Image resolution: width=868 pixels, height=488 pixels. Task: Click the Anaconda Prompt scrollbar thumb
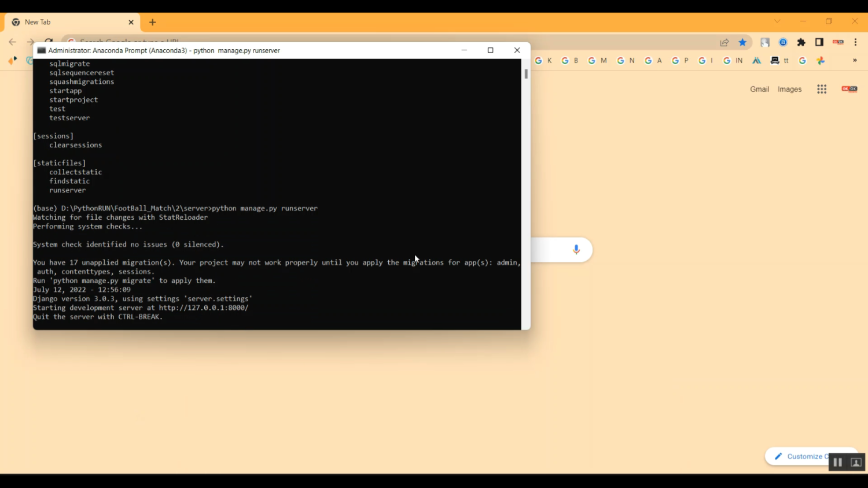click(x=526, y=74)
